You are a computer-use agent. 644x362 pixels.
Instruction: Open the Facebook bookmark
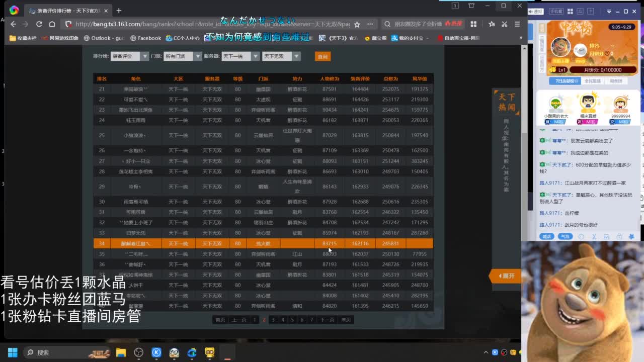tap(145, 38)
